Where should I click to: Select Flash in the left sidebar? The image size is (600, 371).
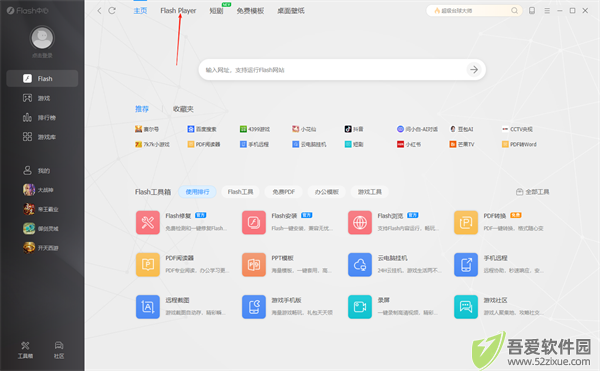[x=42, y=78]
